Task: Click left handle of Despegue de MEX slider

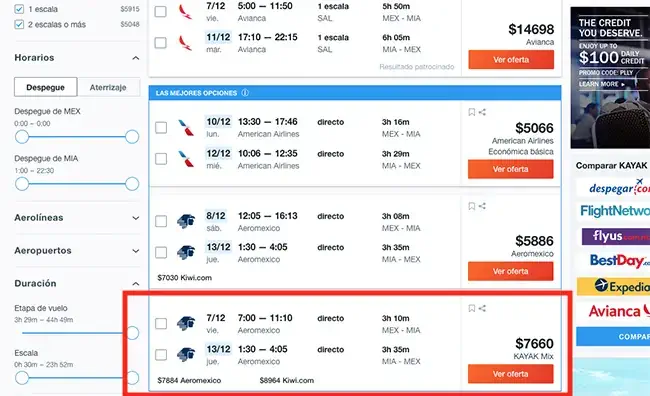Action: [x=22, y=136]
